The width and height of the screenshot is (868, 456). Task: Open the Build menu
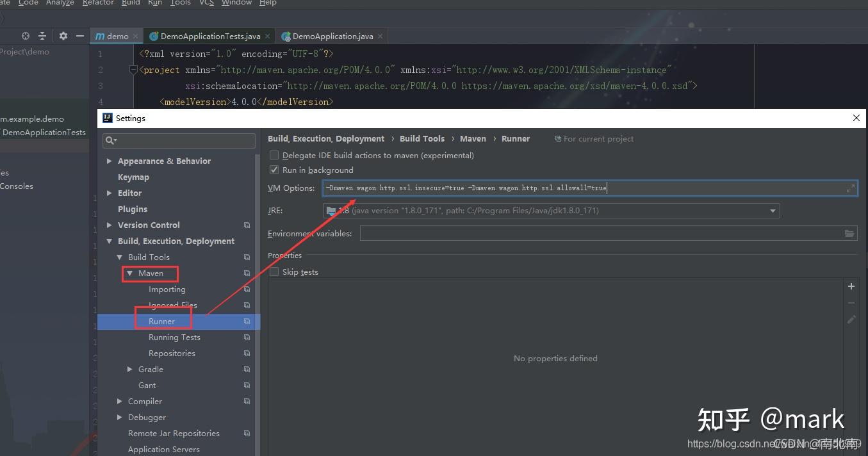point(131,3)
